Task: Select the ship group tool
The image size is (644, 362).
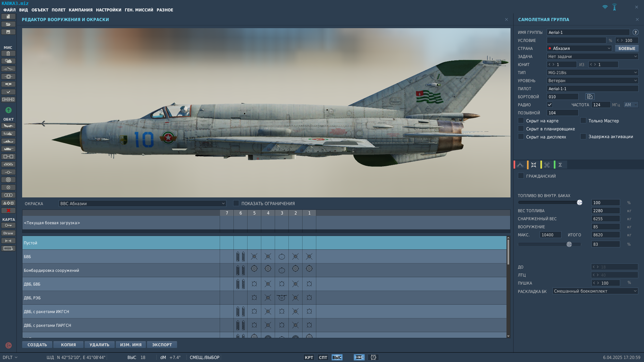Action: [8, 141]
